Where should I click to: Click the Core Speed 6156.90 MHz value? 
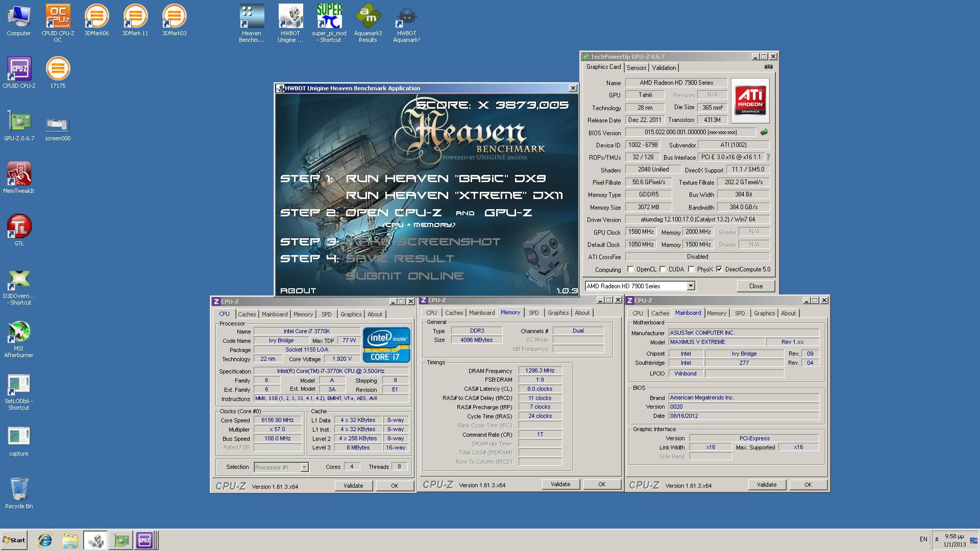[x=278, y=420]
